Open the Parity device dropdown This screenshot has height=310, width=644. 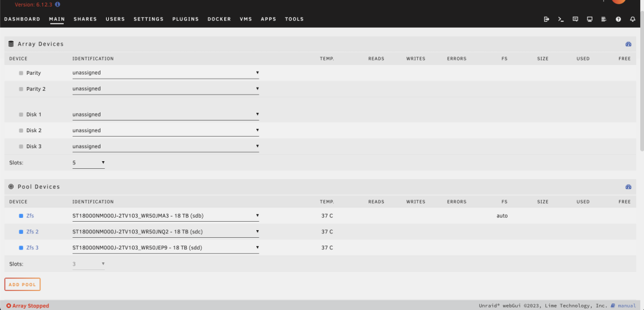pyautogui.click(x=166, y=73)
